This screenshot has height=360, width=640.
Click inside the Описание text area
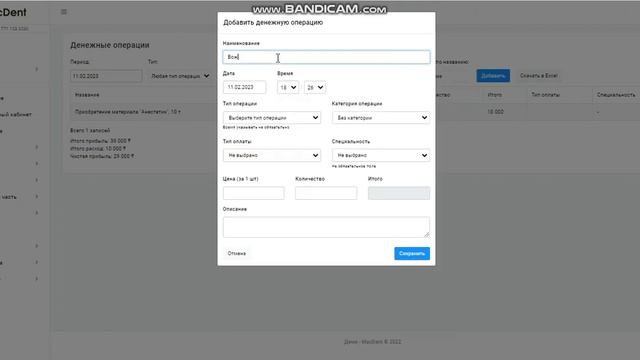tap(326, 227)
